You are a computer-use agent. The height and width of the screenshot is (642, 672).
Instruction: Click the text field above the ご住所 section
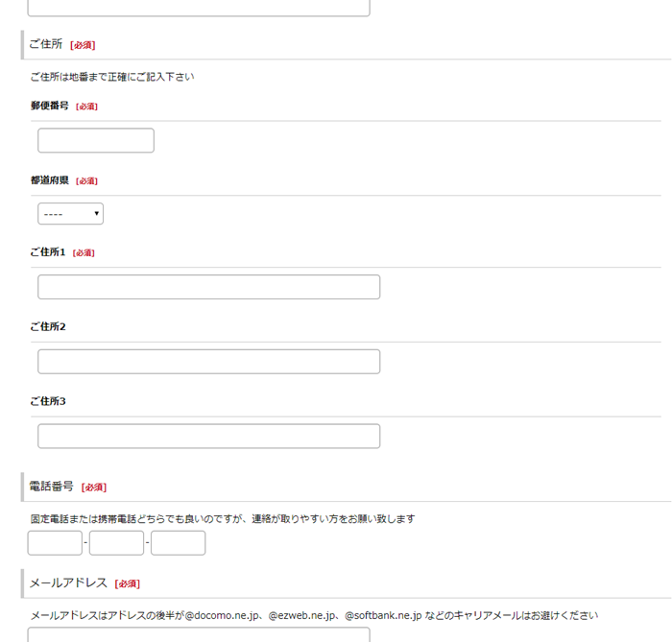199,8
